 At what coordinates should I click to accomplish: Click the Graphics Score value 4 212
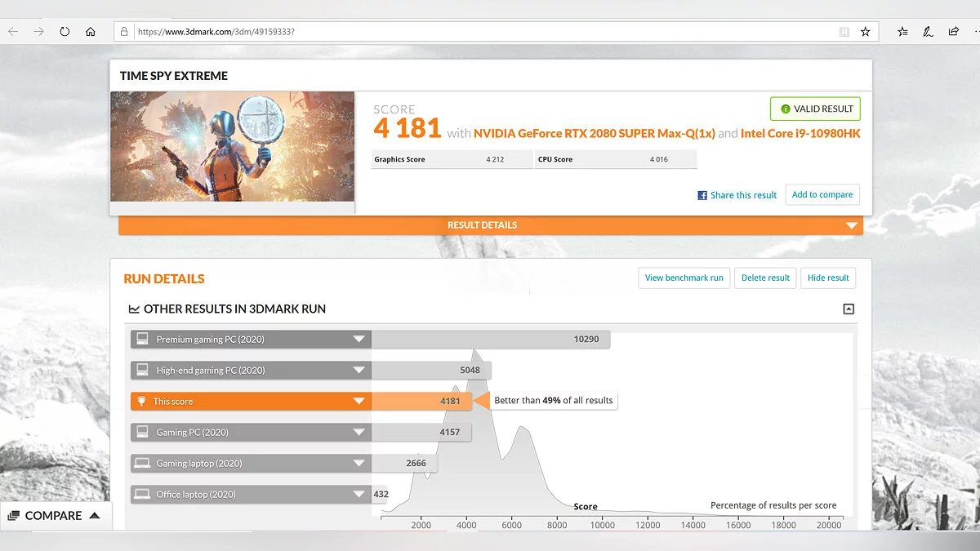tap(495, 159)
